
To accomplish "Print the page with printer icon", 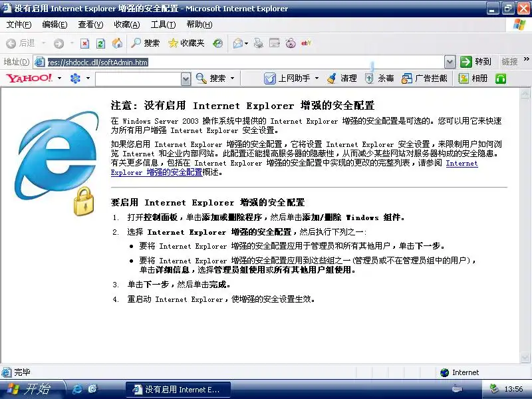I will [x=259, y=43].
